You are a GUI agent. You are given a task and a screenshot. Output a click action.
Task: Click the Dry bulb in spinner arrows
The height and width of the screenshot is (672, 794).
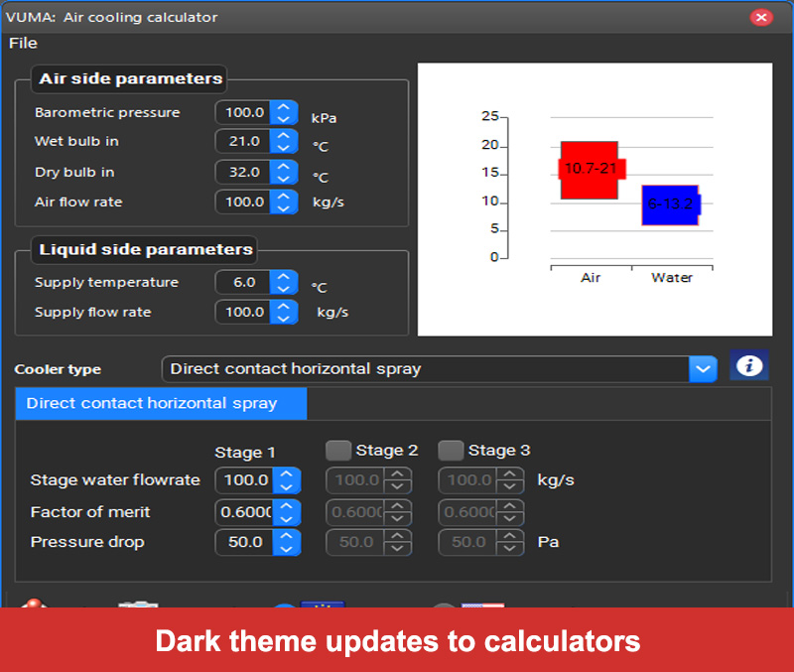point(285,172)
